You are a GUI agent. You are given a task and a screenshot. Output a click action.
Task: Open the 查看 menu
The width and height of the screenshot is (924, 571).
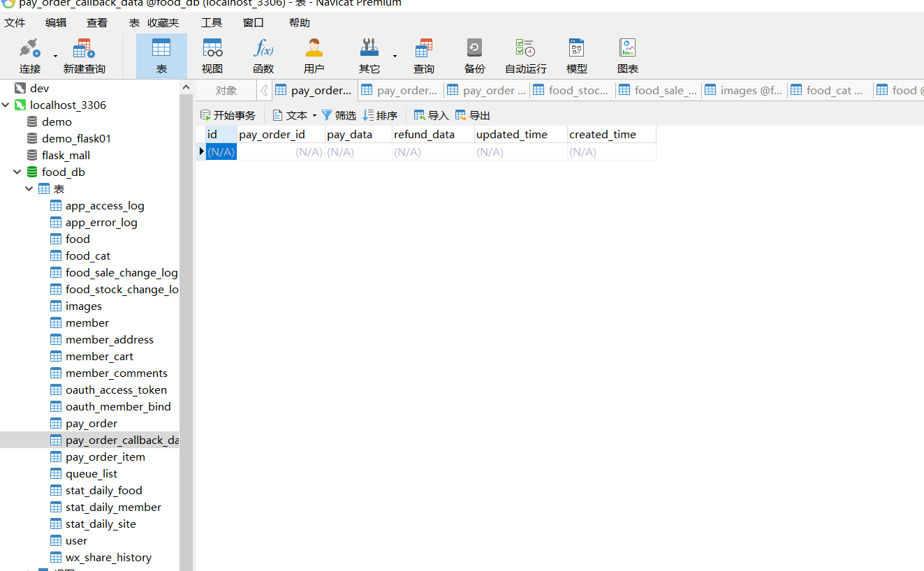(x=97, y=22)
